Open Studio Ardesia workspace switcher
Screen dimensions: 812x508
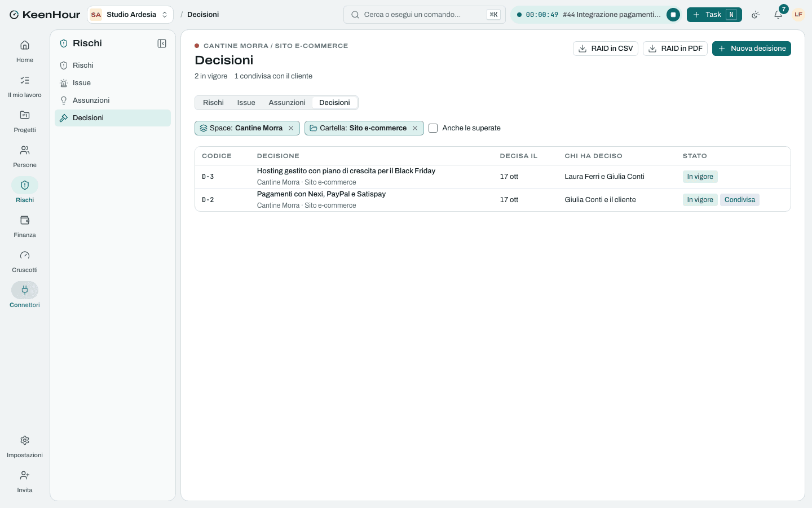click(130, 15)
